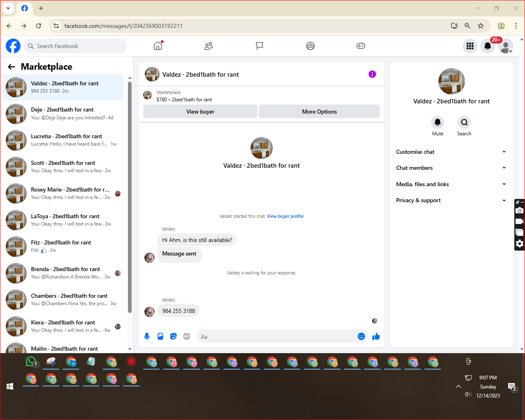Open the Windows Start menu
The height and width of the screenshot is (420, 525).
point(10,386)
